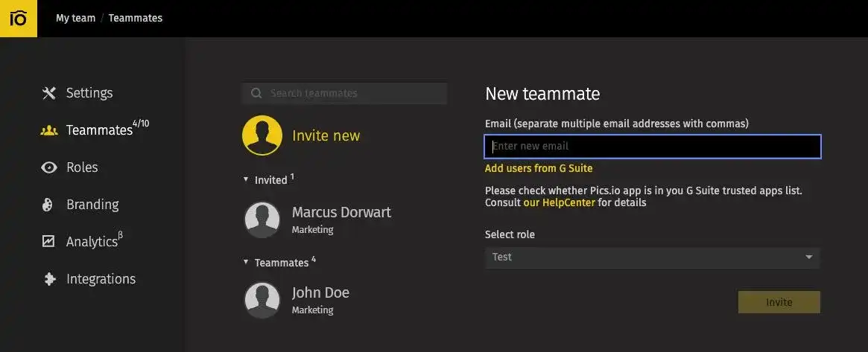
Task: Click Teammates in breadcrumb
Action: [136, 19]
